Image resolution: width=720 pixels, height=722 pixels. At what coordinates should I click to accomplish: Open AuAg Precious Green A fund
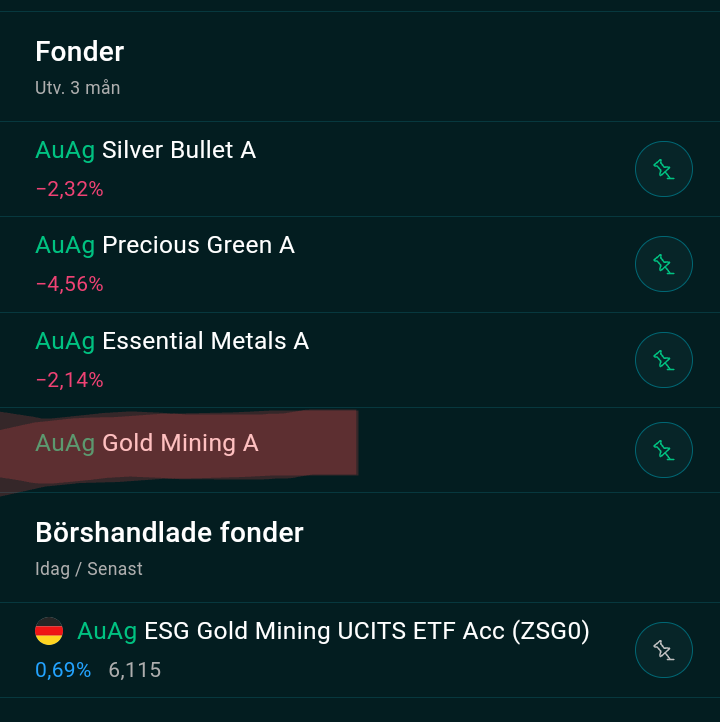coord(165,245)
